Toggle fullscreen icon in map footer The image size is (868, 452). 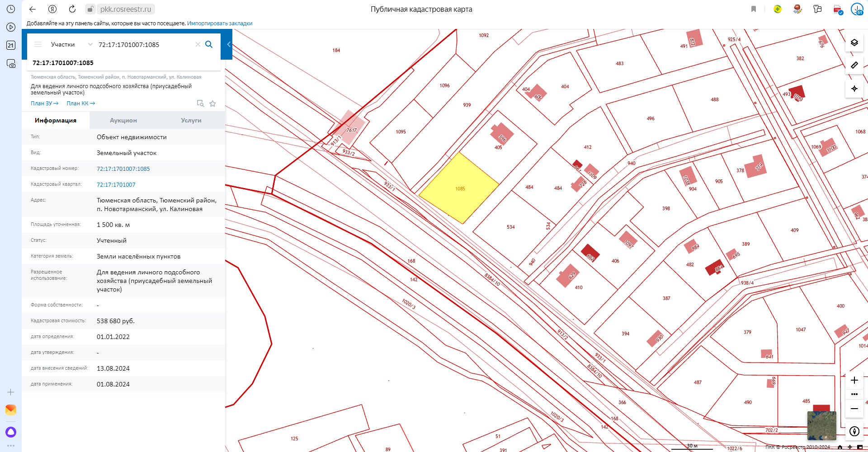860,447
